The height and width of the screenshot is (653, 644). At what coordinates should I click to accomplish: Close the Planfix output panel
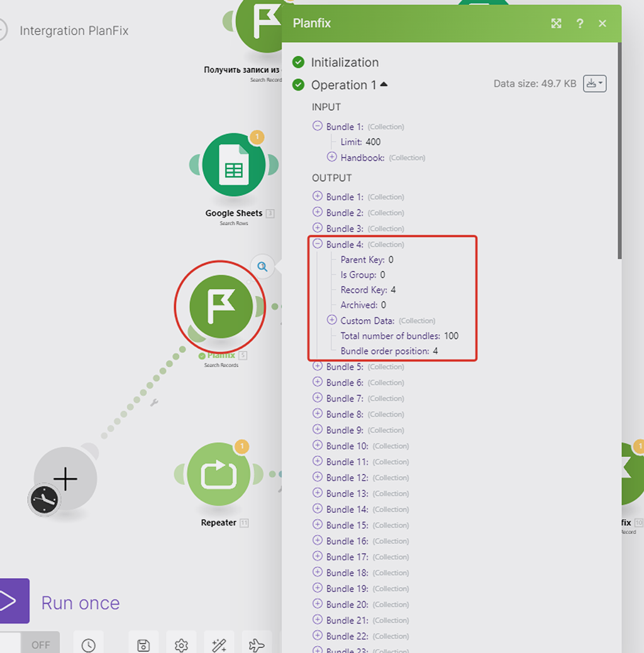(x=602, y=23)
